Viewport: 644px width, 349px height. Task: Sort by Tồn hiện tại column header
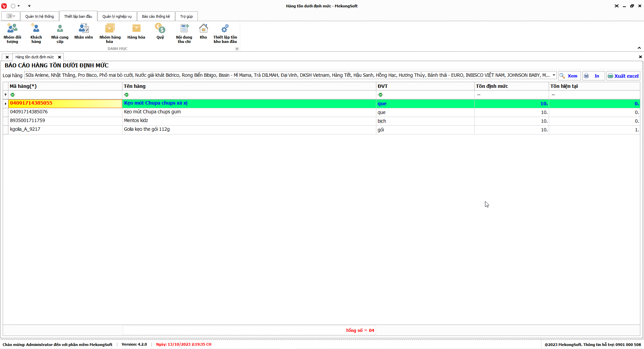(594, 86)
